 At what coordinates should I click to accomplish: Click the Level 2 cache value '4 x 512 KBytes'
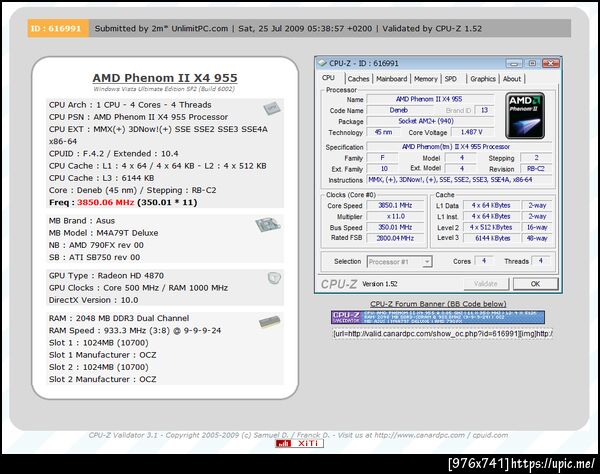492,227
